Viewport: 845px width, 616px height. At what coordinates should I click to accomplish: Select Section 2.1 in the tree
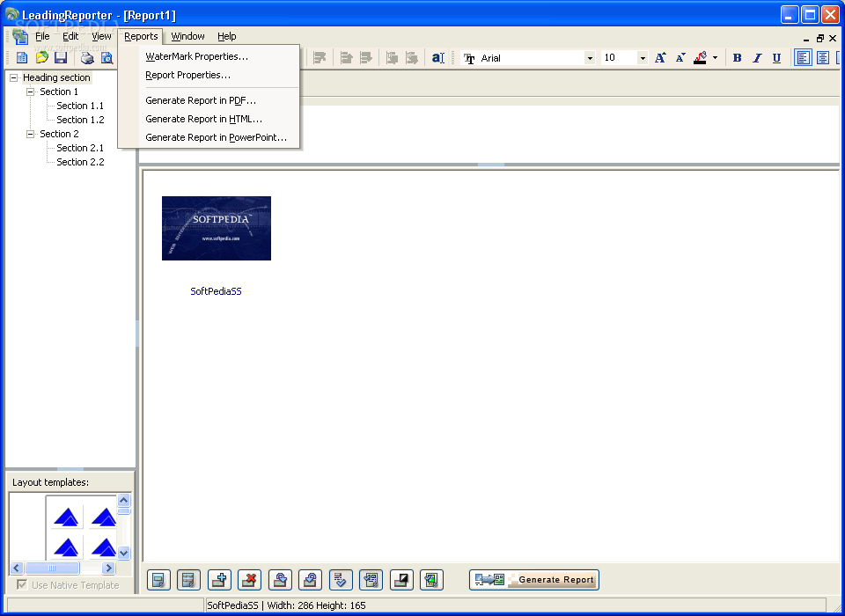pos(80,148)
